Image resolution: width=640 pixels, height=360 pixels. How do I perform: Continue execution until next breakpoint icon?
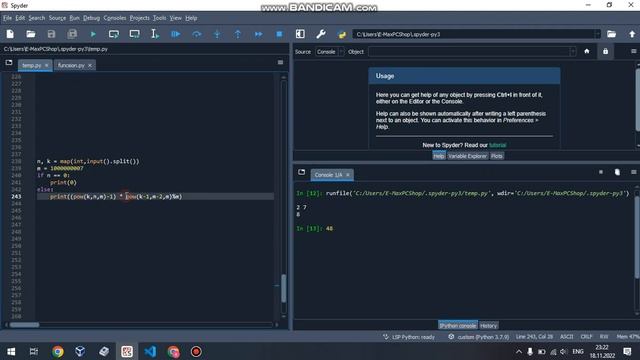(258, 34)
